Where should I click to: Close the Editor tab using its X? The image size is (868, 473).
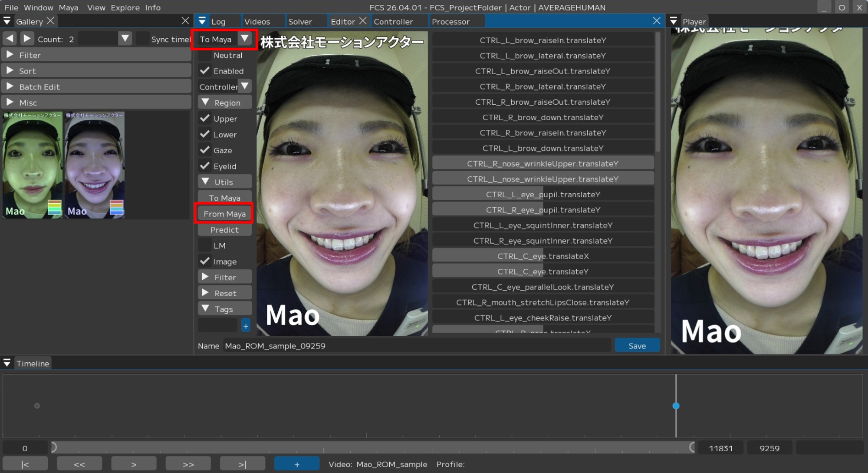pyautogui.click(x=363, y=21)
